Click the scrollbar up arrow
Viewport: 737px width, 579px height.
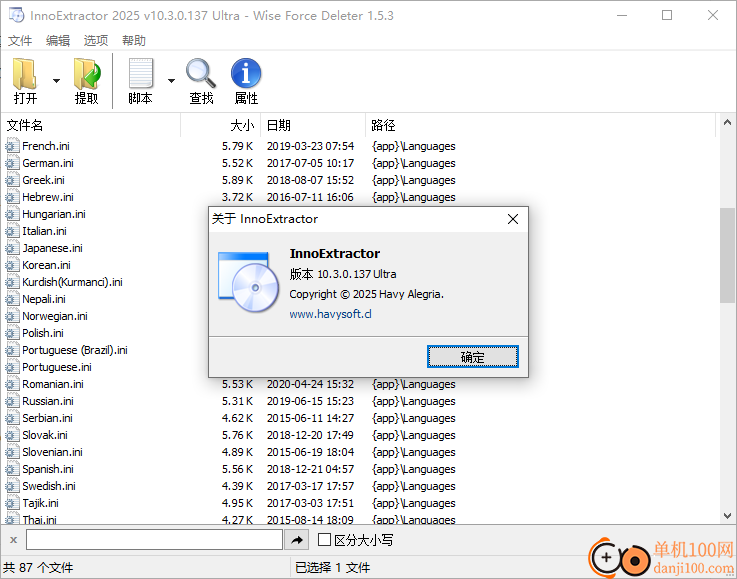click(x=727, y=123)
